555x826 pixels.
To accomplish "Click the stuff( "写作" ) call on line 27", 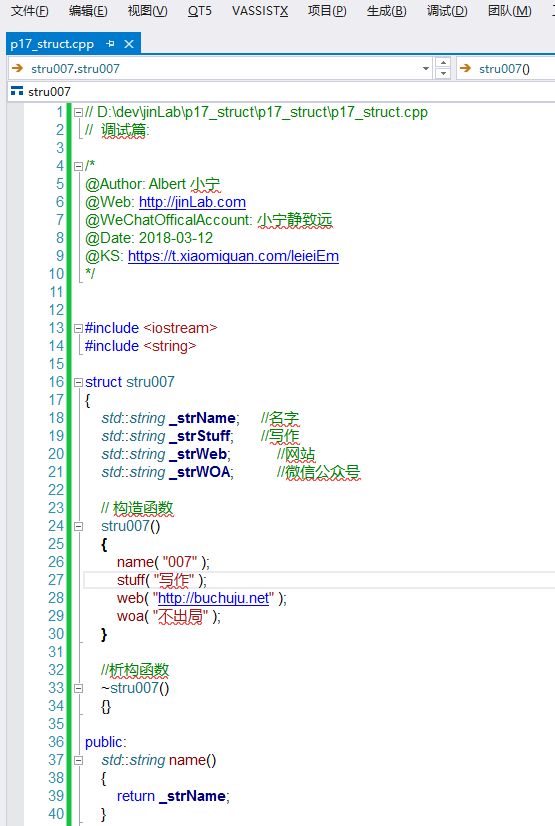I will [162, 580].
